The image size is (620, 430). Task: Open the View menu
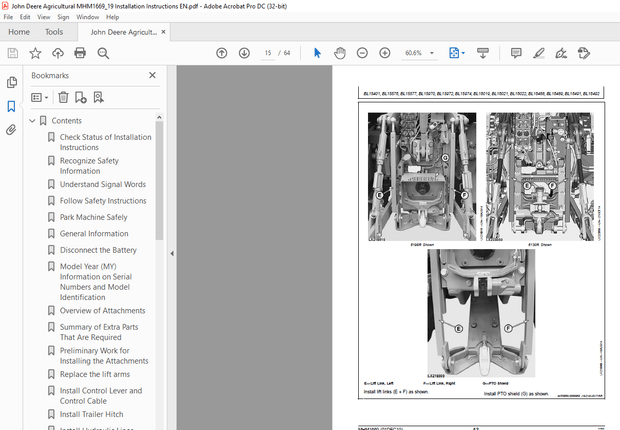[43, 17]
